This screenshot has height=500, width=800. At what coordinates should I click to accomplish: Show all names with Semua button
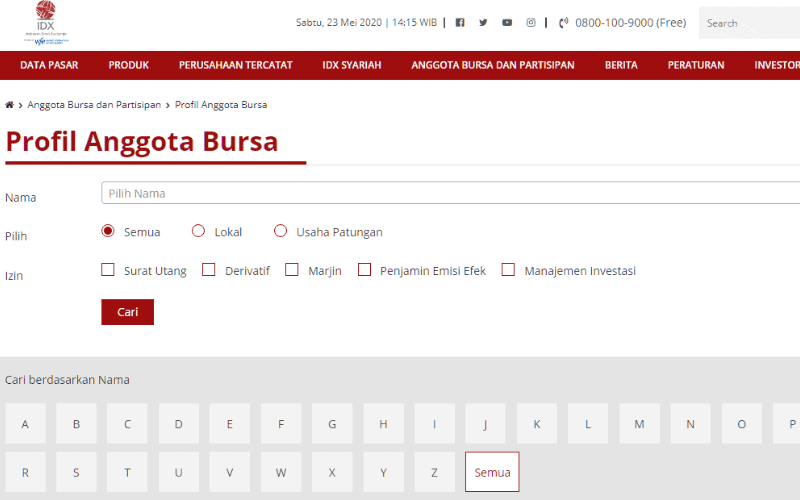pyautogui.click(x=492, y=472)
